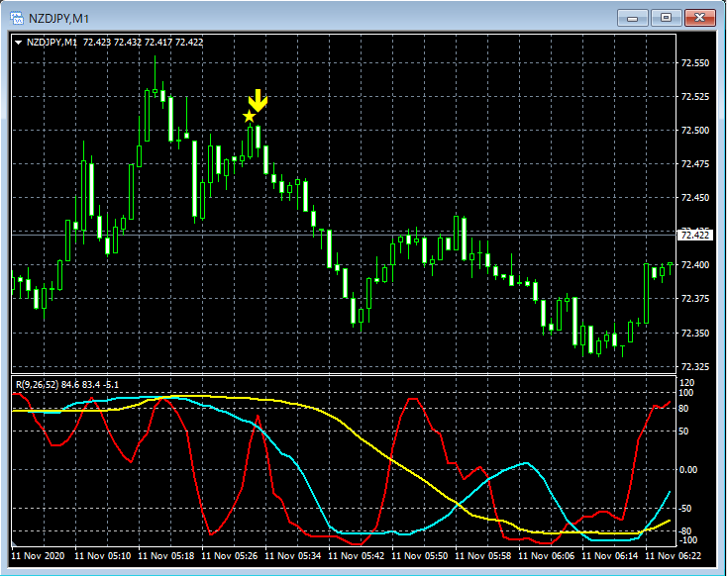Click the NZDJPY,M1 title bar text
The image size is (728, 576).
pyautogui.click(x=59, y=19)
